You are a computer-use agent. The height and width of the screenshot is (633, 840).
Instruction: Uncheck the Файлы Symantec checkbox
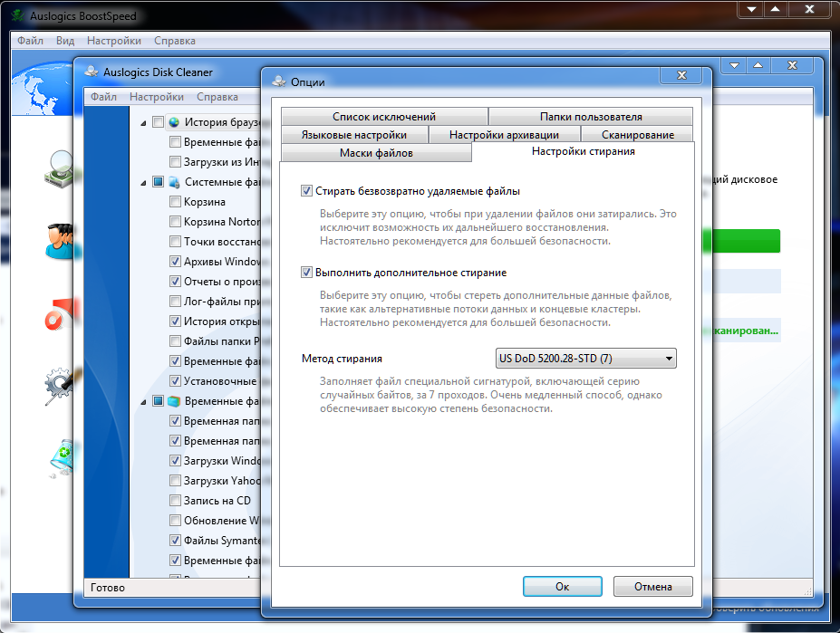[175, 540]
